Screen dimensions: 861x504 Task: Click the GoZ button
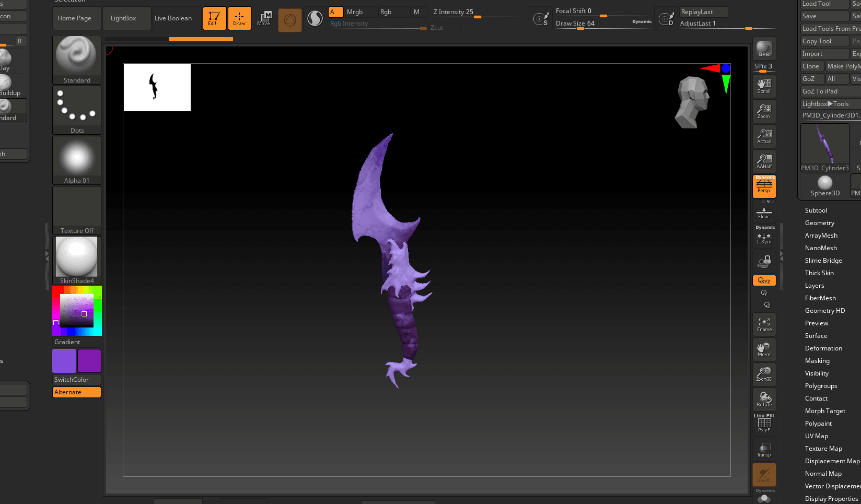pyautogui.click(x=812, y=79)
